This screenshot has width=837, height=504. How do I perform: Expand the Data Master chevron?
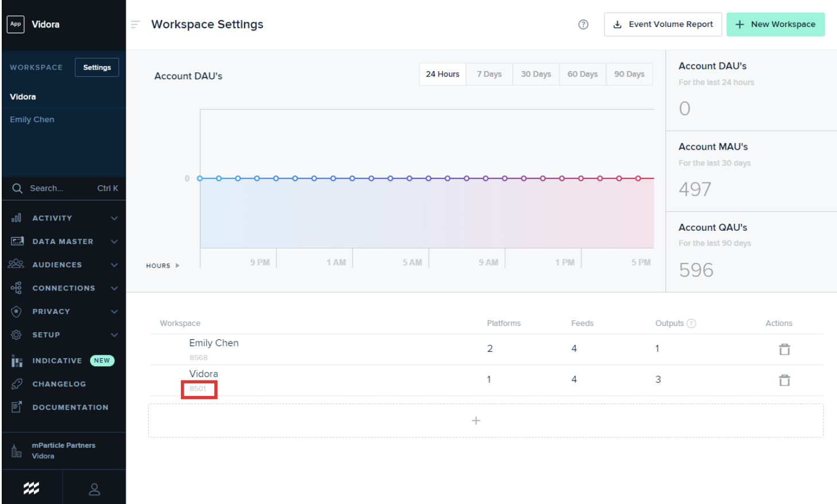(x=114, y=242)
